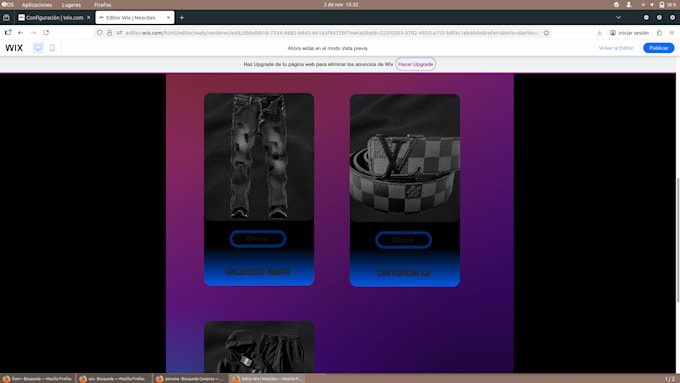This screenshot has width=680, height=383.
Task: Click the date and time clock
Action: (341, 5)
